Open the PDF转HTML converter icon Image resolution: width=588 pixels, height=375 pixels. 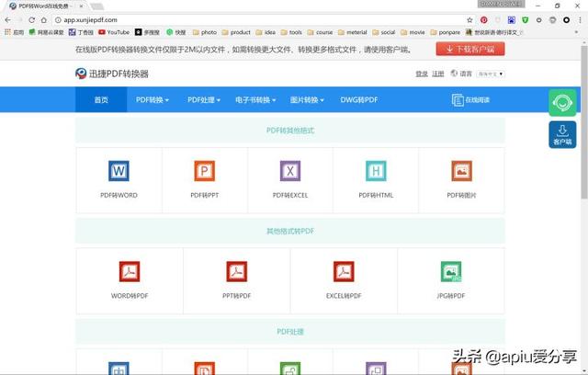(376, 171)
